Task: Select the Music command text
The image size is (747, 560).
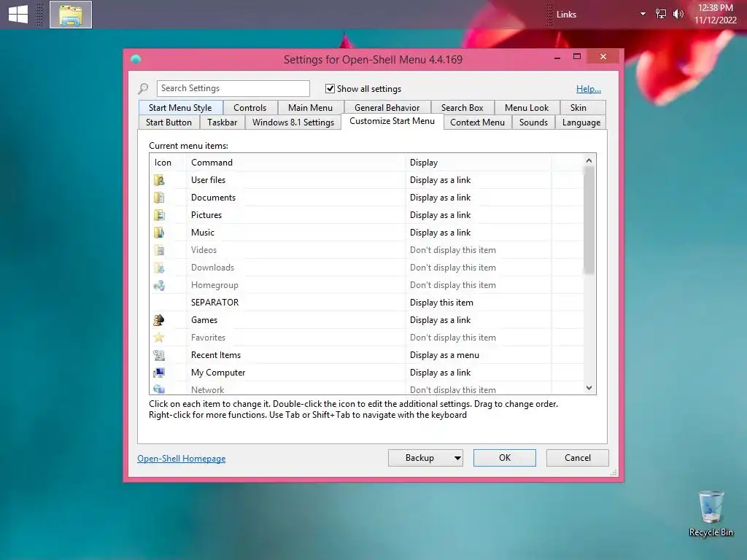Action: (203, 233)
